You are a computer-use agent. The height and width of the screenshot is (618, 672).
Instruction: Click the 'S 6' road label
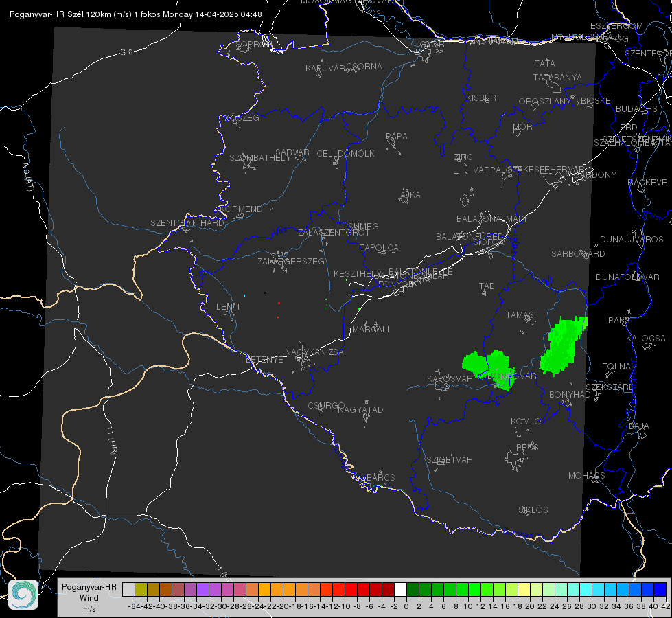(x=126, y=52)
